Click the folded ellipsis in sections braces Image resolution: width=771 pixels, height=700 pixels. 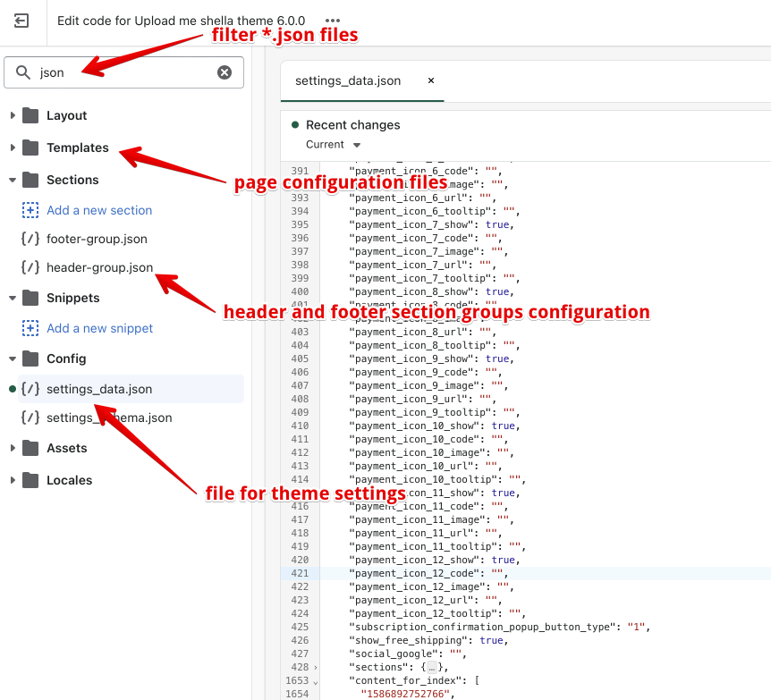tap(432, 668)
